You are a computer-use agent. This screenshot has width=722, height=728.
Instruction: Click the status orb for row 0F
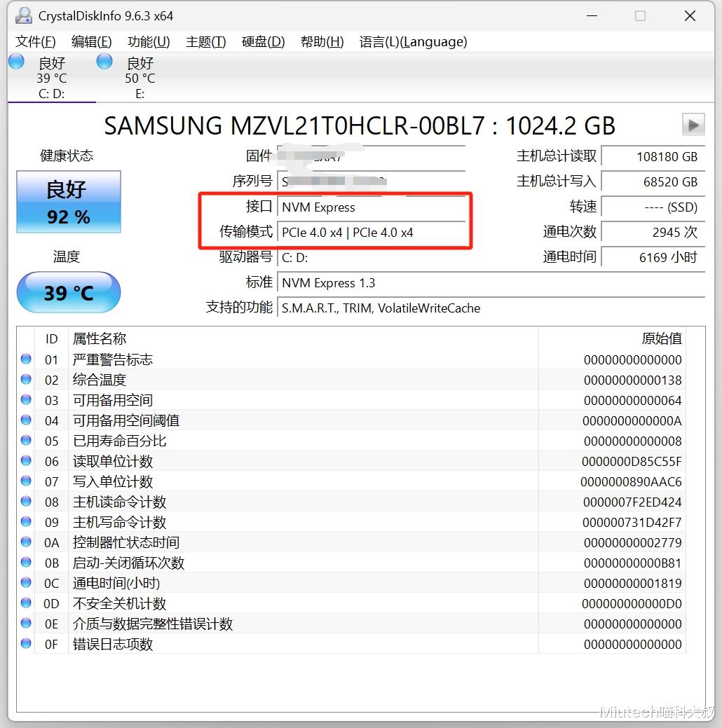26,643
